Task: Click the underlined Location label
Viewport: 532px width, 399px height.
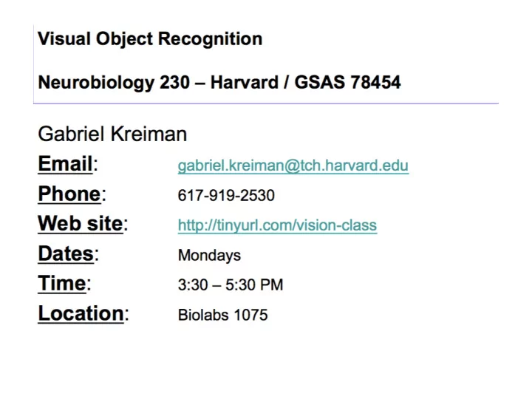Action: pos(81,313)
